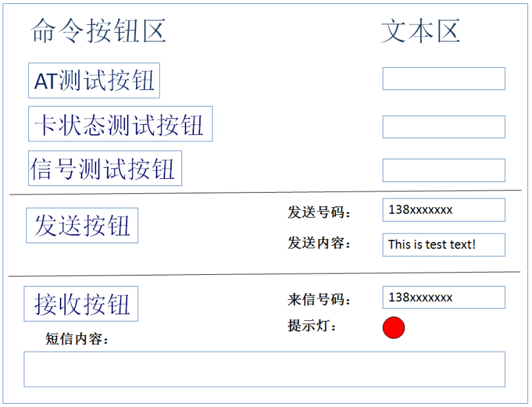Click the 命令按钮区 heading
This screenshot has height=407, width=532.
coord(98,31)
